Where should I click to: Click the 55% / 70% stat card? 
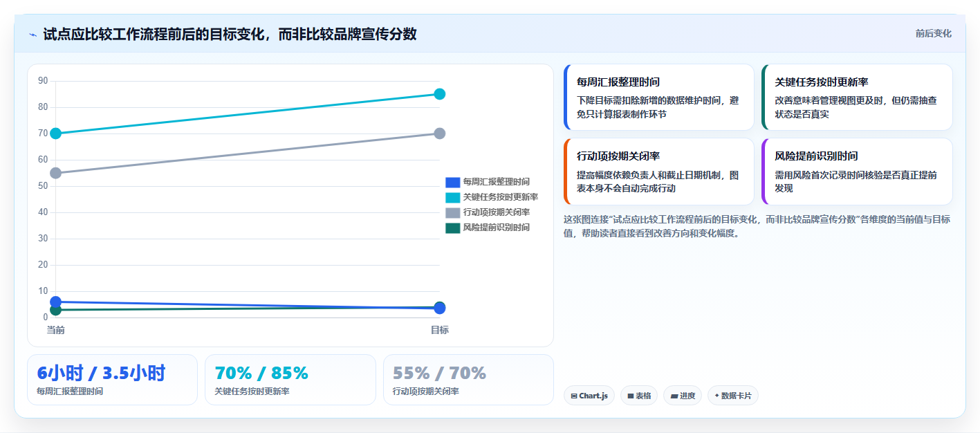coord(468,380)
